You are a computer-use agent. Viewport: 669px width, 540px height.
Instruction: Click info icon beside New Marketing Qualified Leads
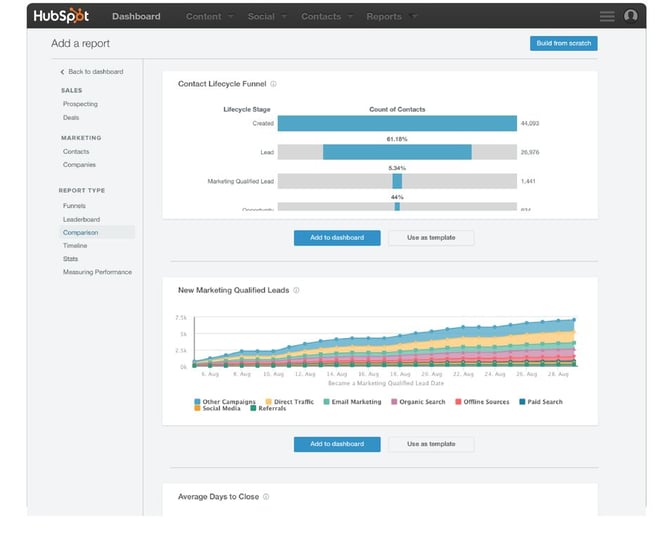(296, 290)
